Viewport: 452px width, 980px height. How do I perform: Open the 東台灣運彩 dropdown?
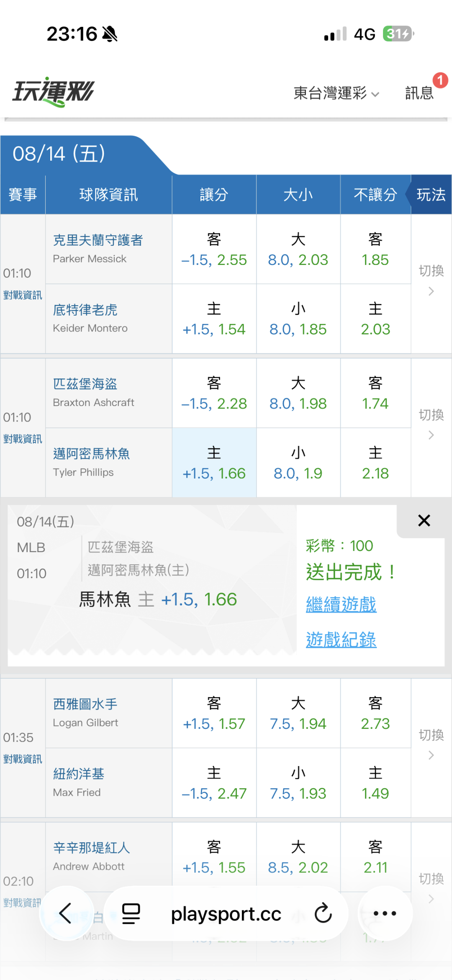pos(336,93)
